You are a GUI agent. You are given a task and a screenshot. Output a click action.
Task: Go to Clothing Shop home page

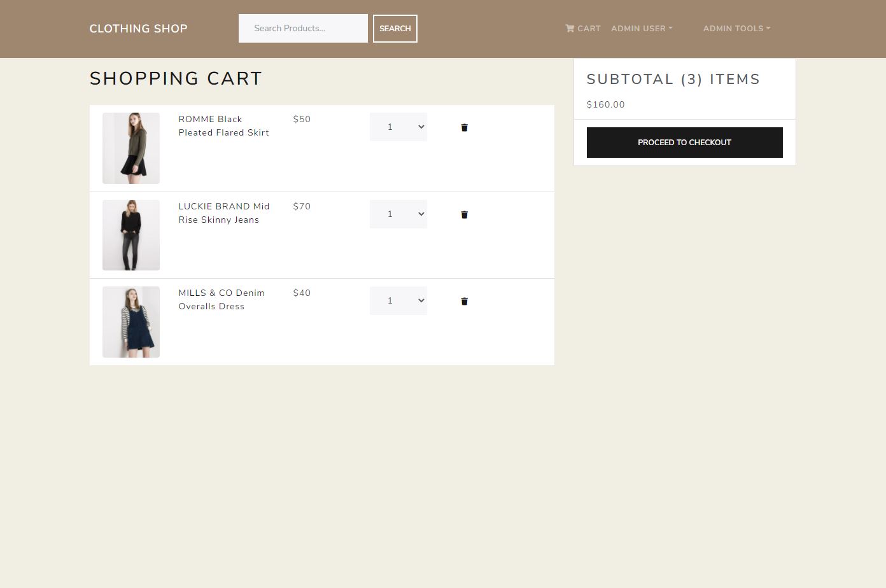139,29
